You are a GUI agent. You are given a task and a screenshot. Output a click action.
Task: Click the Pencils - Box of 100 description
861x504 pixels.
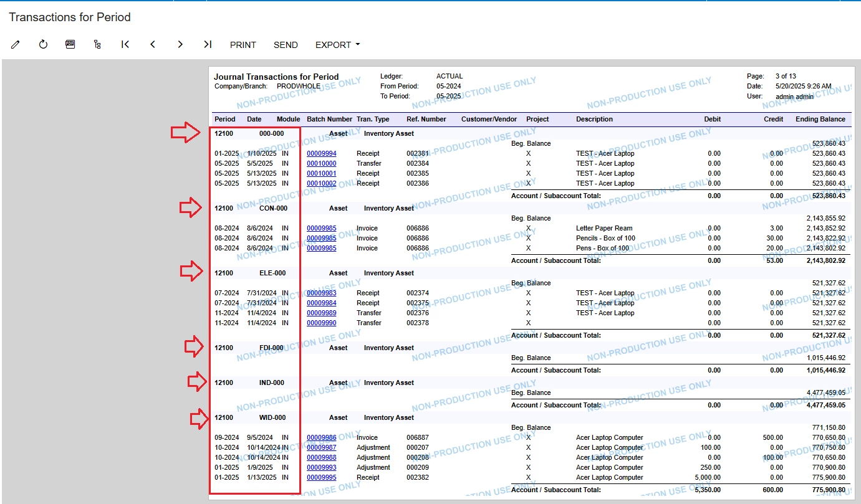(606, 238)
